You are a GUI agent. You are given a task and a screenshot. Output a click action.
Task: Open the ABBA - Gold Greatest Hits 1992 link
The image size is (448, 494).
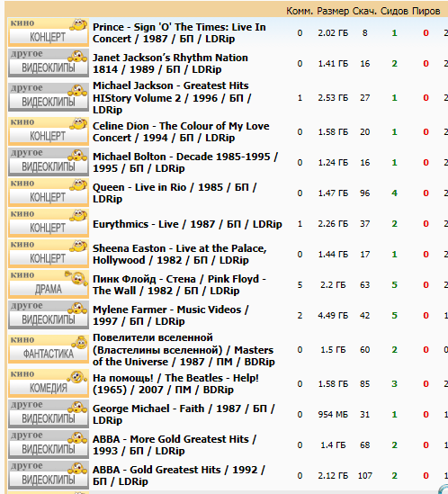179,475
